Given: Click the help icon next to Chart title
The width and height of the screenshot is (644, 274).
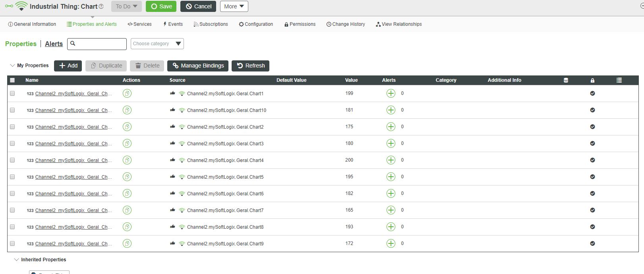Looking at the screenshot, I should (101, 6).
